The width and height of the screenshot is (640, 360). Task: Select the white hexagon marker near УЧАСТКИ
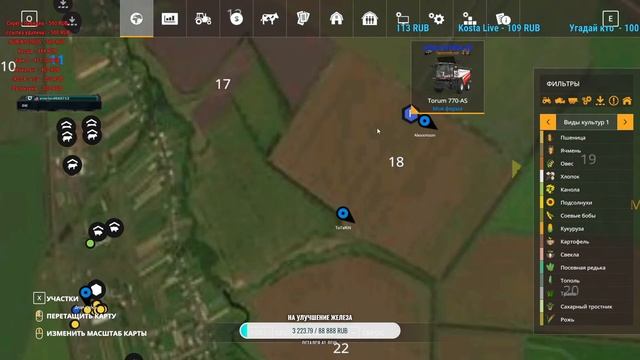click(x=96, y=289)
